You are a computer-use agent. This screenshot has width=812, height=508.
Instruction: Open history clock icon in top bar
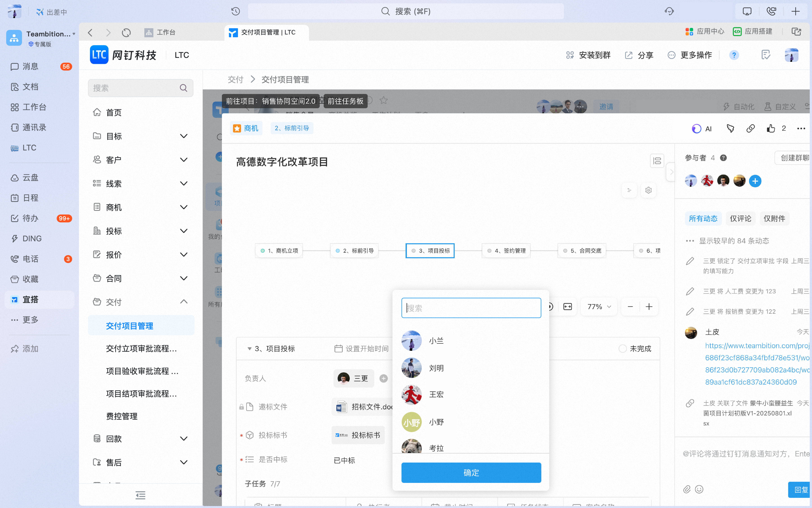(x=236, y=11)
